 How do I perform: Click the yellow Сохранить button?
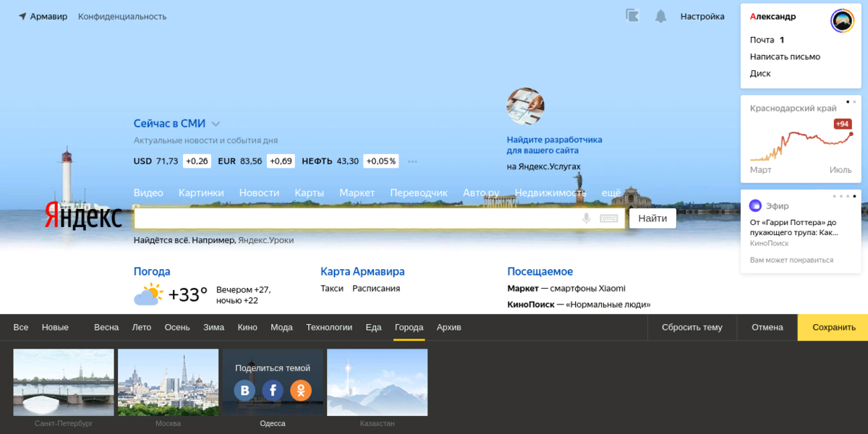tap(833, 327)
